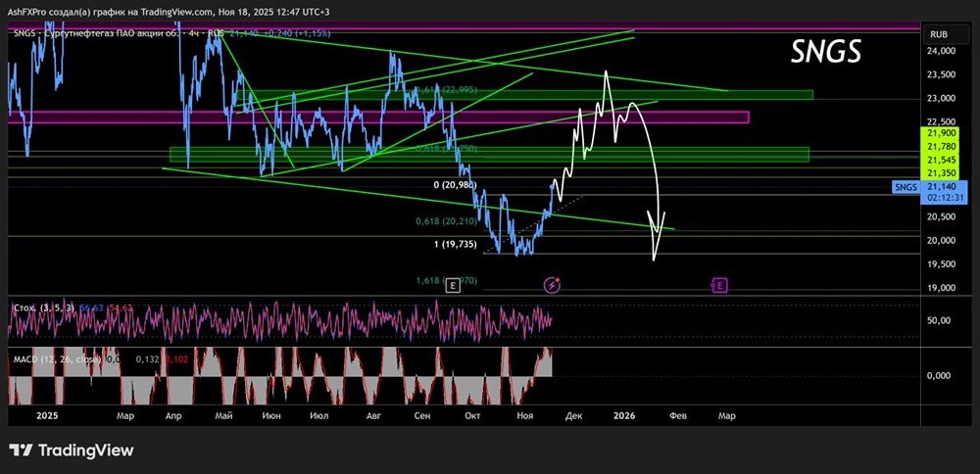Click the 23,500 price axis label
The image size is (980, 474).
(x=940, y=75)
